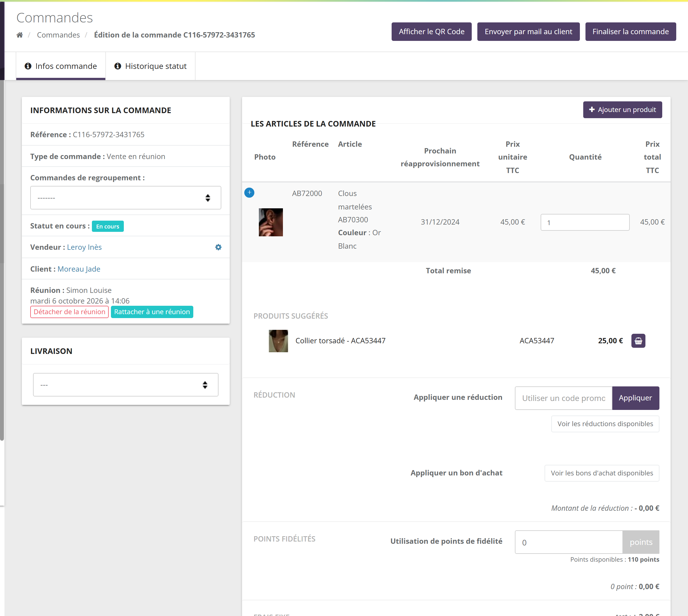The width and height of the screenshot is (688, 616).
Task: Add Collier torsadé to basket via cart icon
Action: [x=638, y=341]
